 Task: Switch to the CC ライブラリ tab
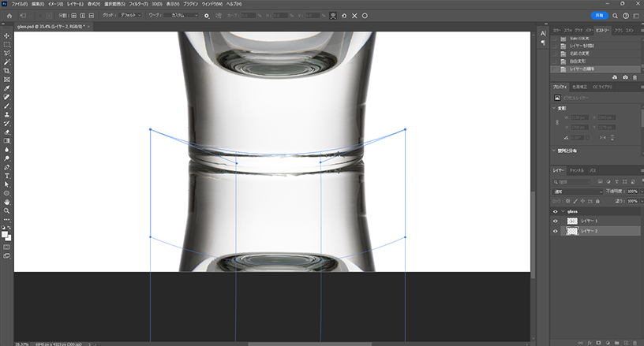602,87
